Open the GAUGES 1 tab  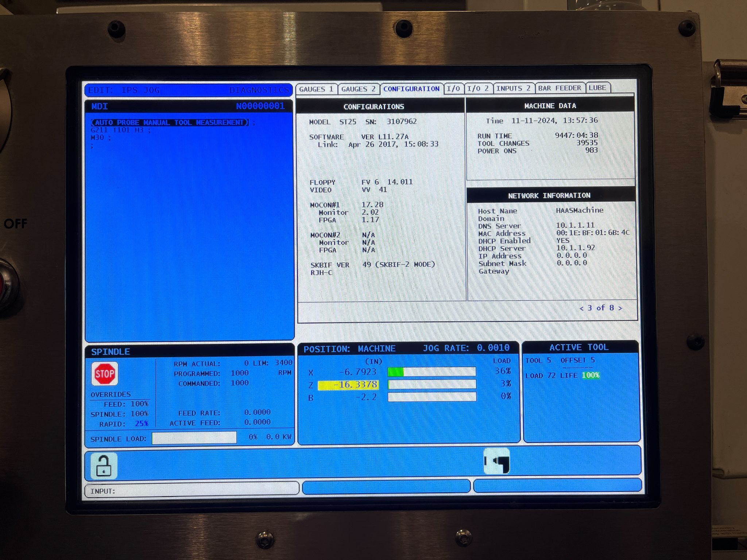(x=316, y=89)
